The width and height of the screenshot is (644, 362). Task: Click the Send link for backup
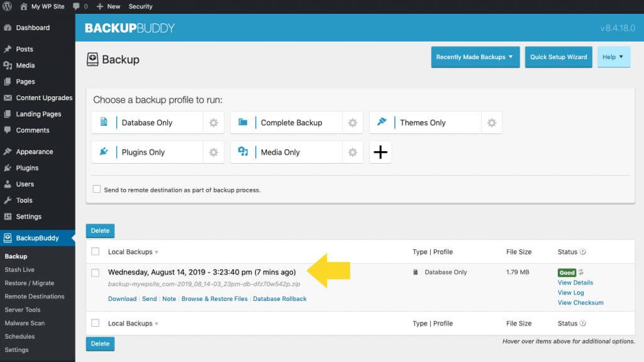pos(150,298)
